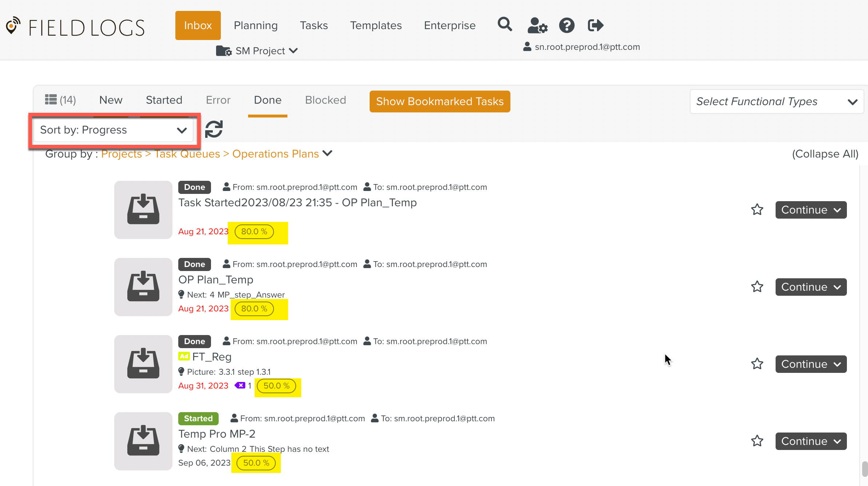Click the help question mark icon

click(566, 25)
